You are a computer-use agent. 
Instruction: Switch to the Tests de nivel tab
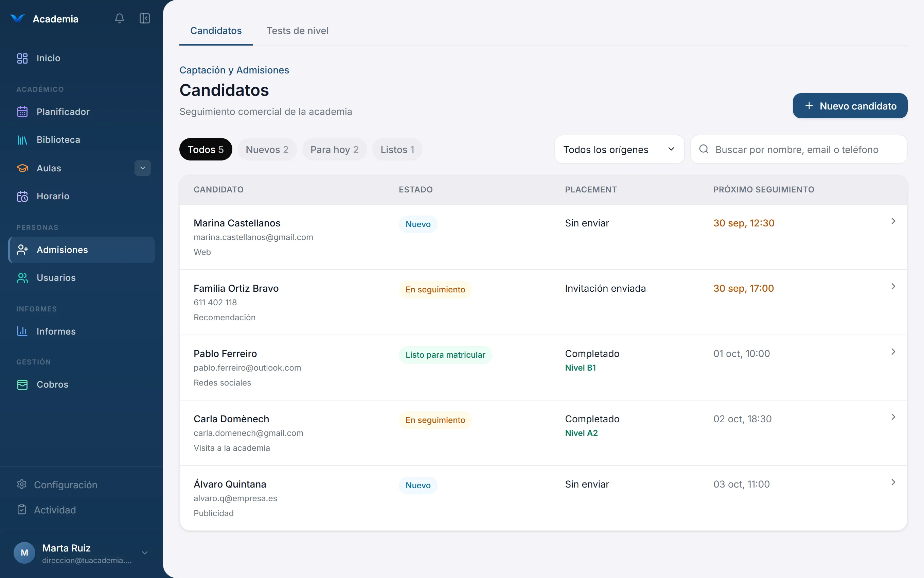coord(298,31)
